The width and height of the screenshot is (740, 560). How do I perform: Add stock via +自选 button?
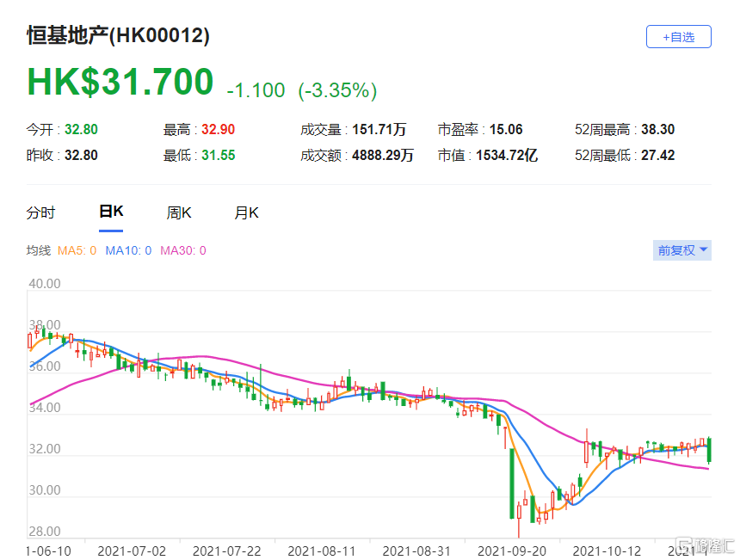click(x=678, y=37)
